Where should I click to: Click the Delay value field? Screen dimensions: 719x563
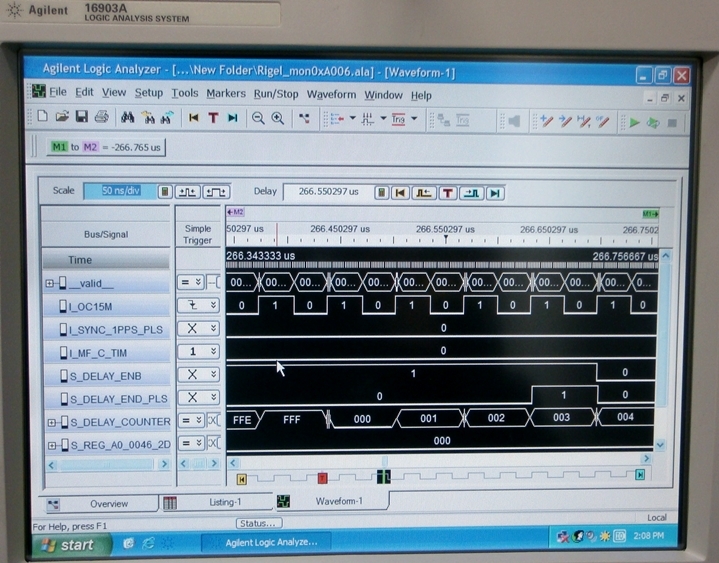[x=328, y=192]
